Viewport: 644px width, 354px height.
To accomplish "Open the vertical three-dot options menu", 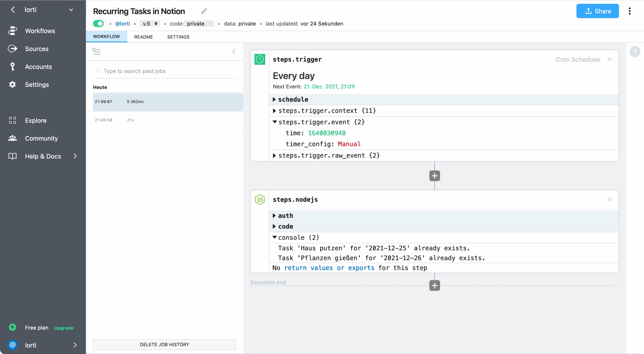I will pos(629,11).
